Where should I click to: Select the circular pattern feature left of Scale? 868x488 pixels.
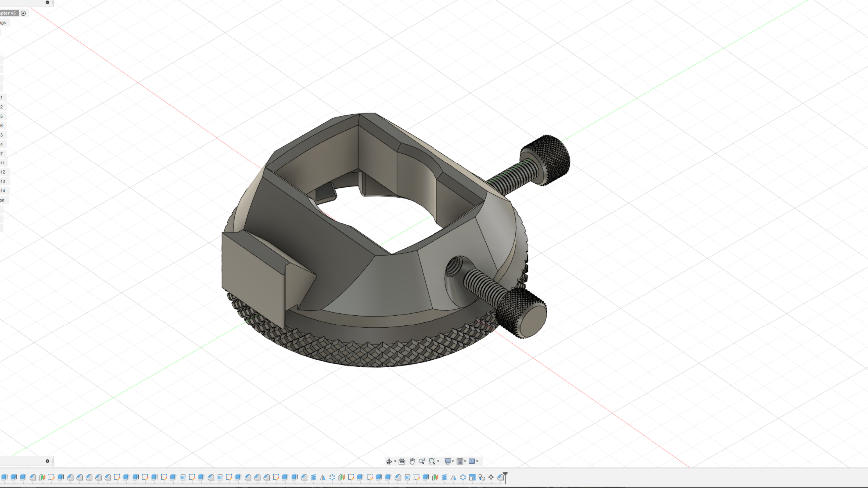click(463, 477)
